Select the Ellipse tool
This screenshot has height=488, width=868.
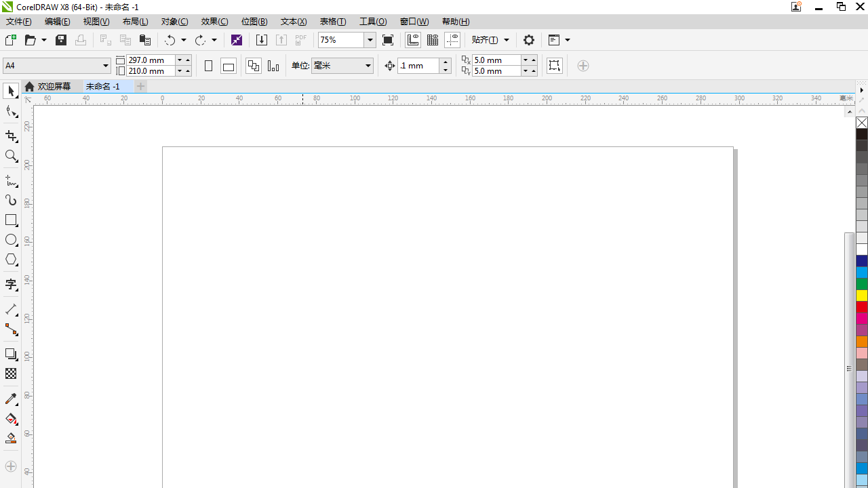pyautogui.click(x=11, y=240)
